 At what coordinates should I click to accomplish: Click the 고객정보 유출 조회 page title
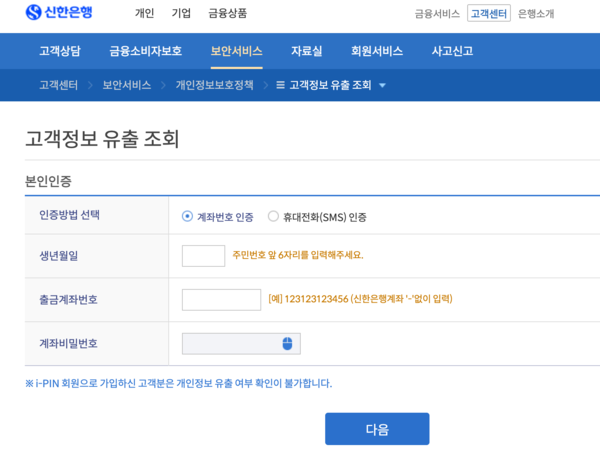[102, 139]
